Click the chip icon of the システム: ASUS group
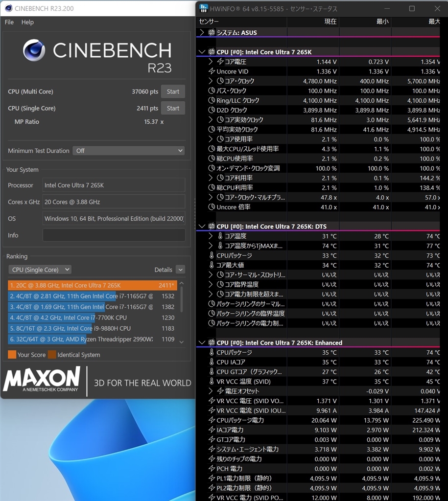Screen dimensions: 448x501 (212, 32)
